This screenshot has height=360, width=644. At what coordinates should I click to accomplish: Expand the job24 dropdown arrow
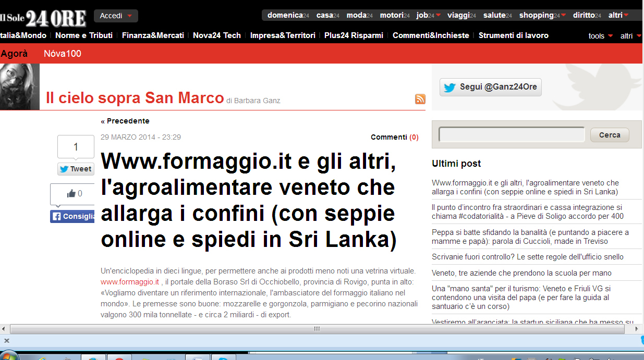click(x=439, y=15)
